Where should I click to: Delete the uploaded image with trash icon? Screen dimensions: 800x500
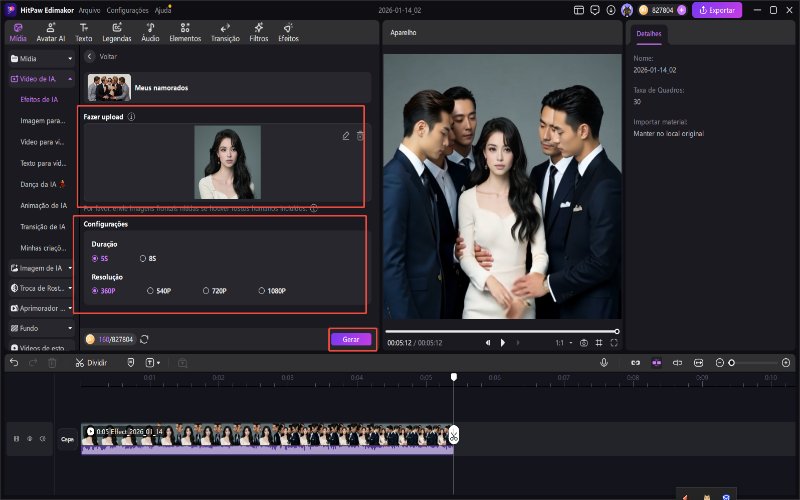point(360,135)
